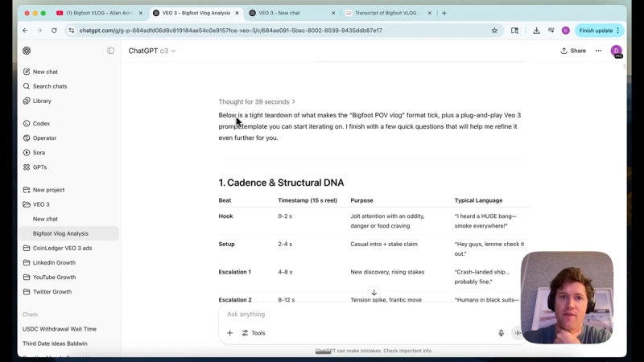Open browser downloads icon
This screenshot has width=644, height=362.
pos(536,31)
